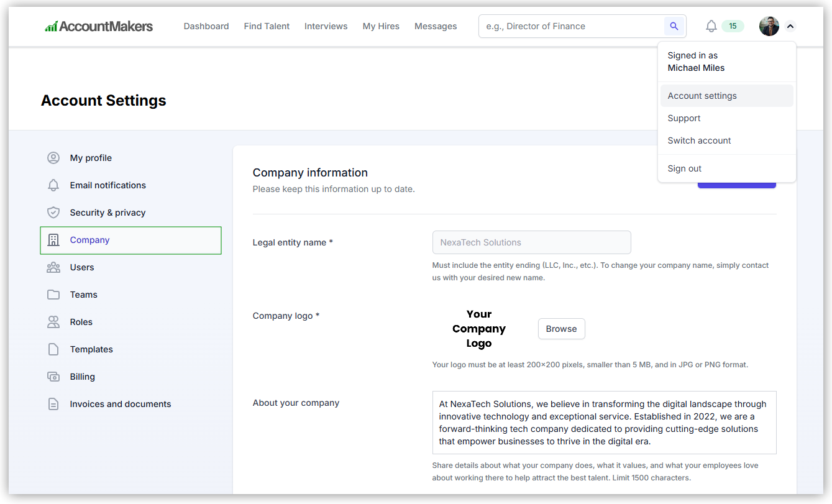The height and width of the screenshot is (504, 832).
Task: Open notifications via the bell icon
Action: coord(711,26)
